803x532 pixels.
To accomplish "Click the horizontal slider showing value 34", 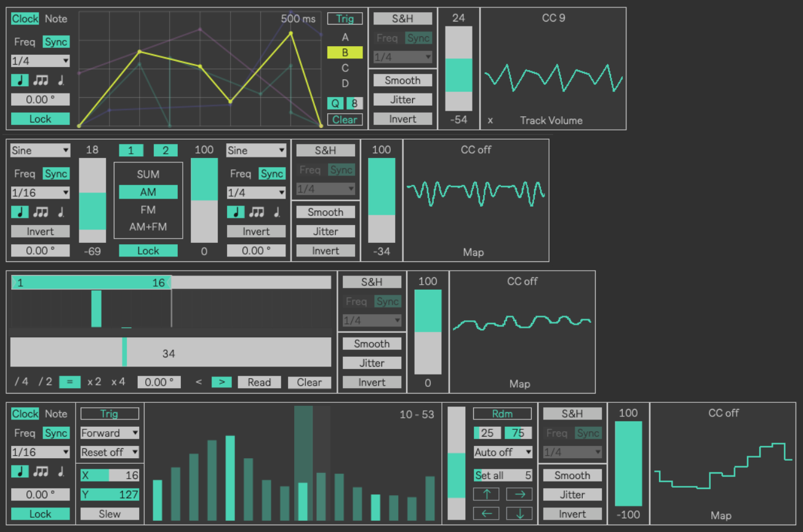I will pyautogui.click(x=170, y=352).
